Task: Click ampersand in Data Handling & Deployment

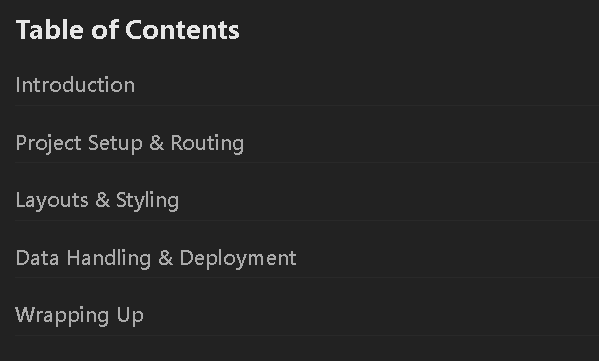Action: click(165, 257)
